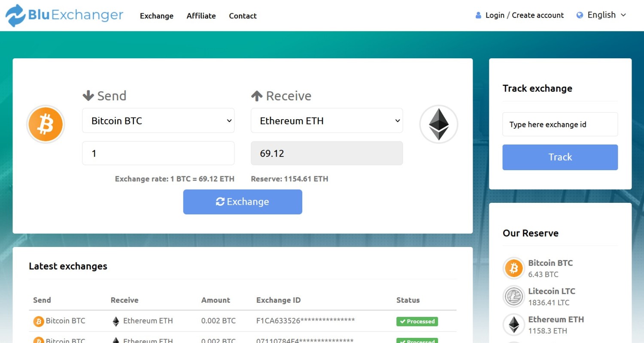644x343 pixels.
Task: Open the Affiliate menu item
Action: [201, 16]
